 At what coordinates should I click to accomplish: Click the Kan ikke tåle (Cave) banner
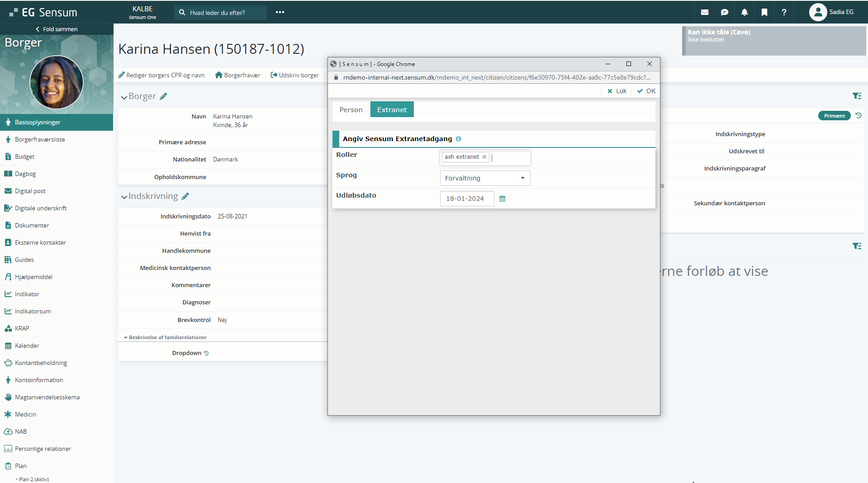[774, 41]
